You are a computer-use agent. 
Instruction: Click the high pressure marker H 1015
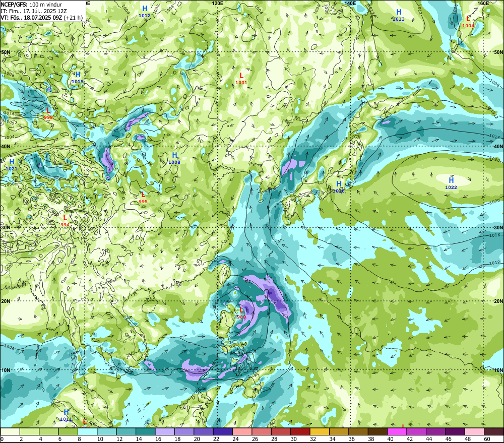pyautogui.click(x=78, y=78)
